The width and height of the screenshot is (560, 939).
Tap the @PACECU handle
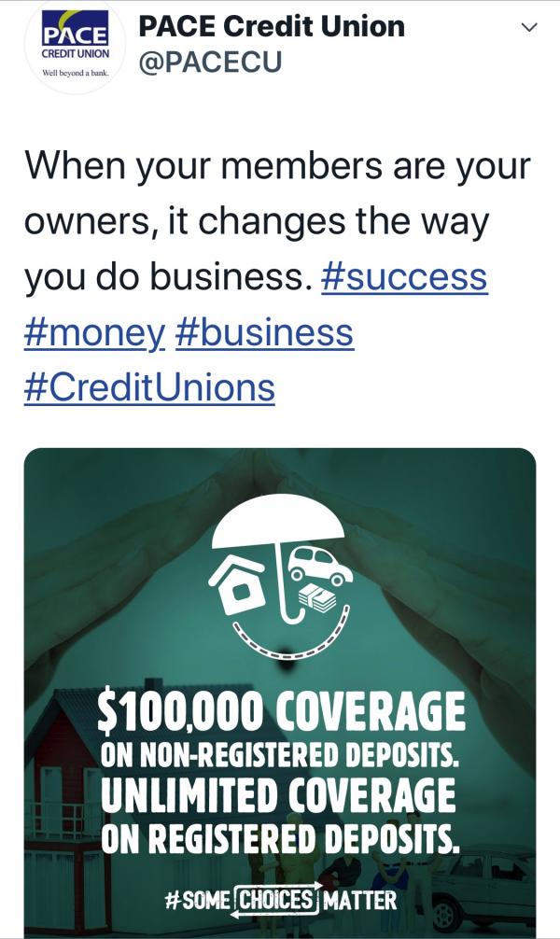[x=210, y=63]
